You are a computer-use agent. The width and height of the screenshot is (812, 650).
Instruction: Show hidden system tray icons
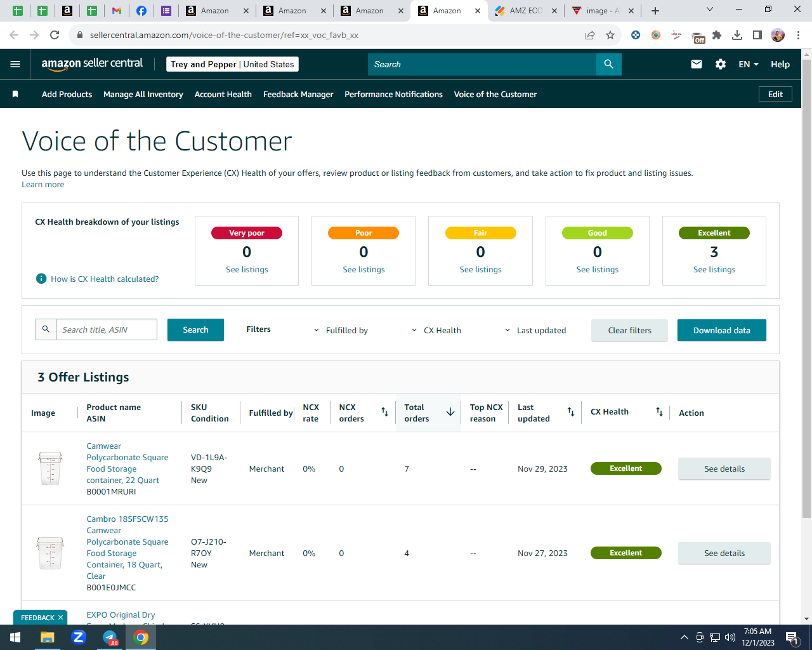coord(684,637)
